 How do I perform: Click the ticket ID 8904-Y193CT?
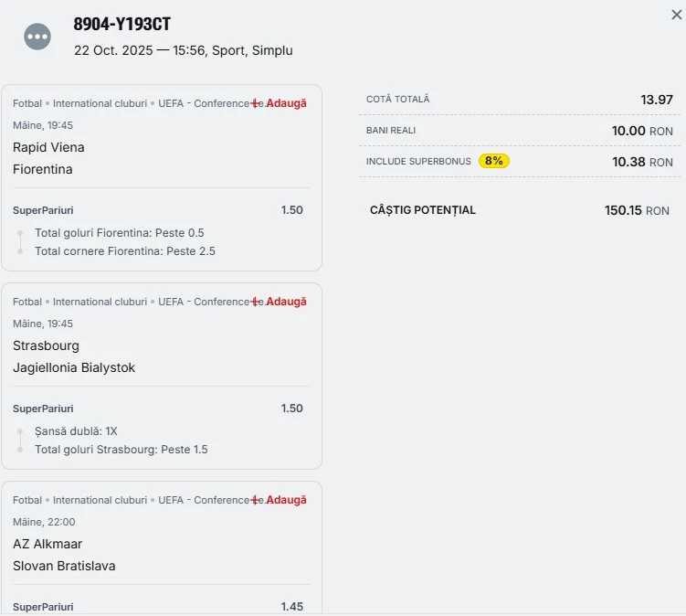pos(121,25)
